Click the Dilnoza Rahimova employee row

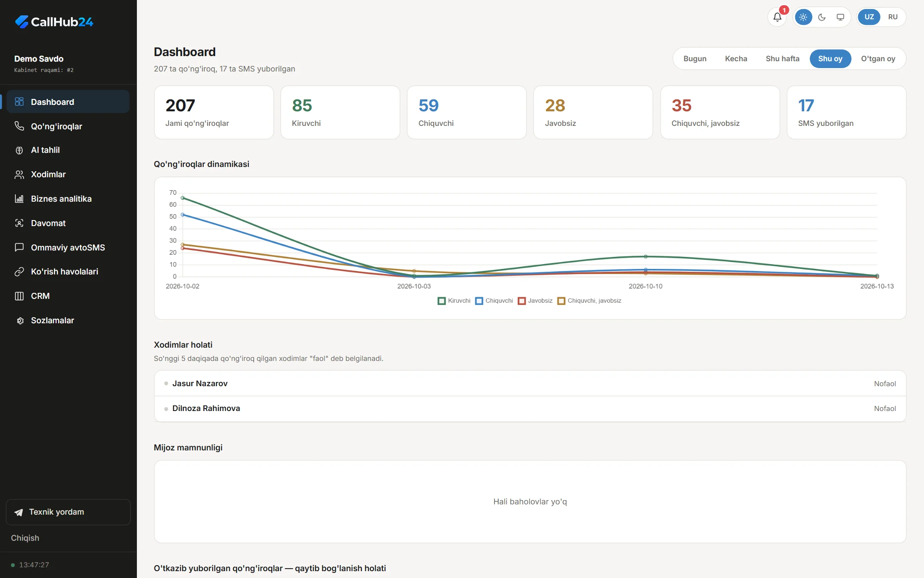530,408
